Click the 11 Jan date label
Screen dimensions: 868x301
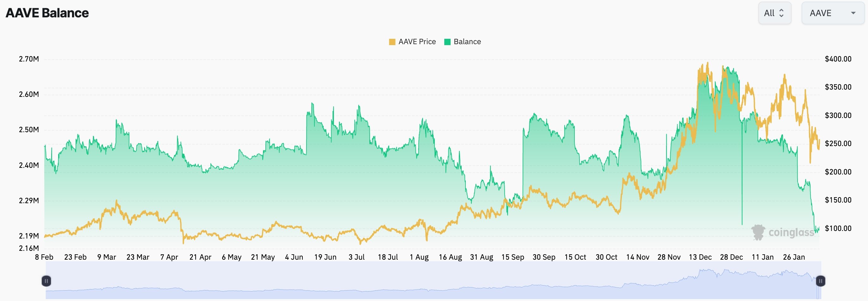coord(762,257)
